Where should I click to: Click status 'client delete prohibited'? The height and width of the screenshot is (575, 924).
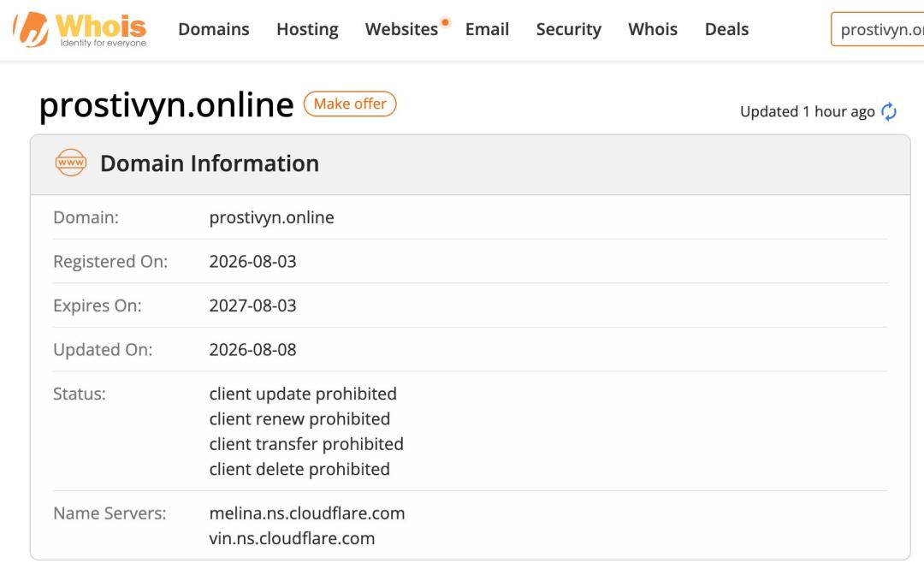pos(299,470)
